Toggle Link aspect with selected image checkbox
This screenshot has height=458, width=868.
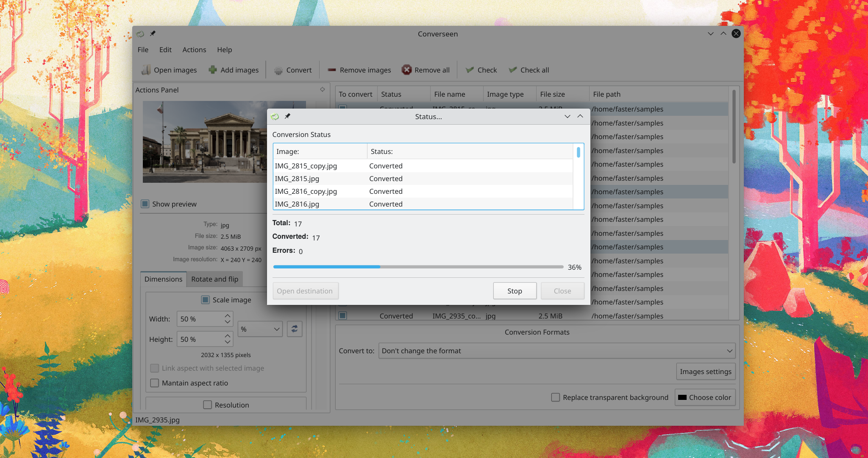pos(155,368)
